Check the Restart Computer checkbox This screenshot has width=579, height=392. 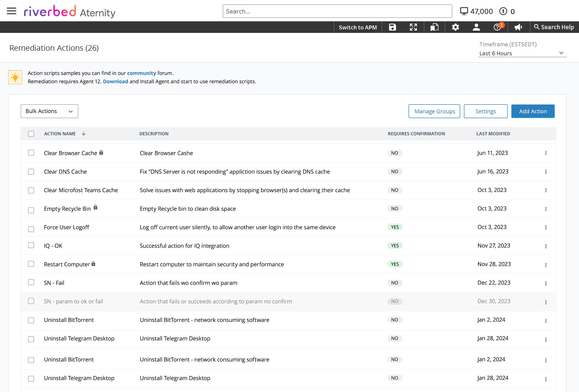pyautogui.click(x=31, y=264)
